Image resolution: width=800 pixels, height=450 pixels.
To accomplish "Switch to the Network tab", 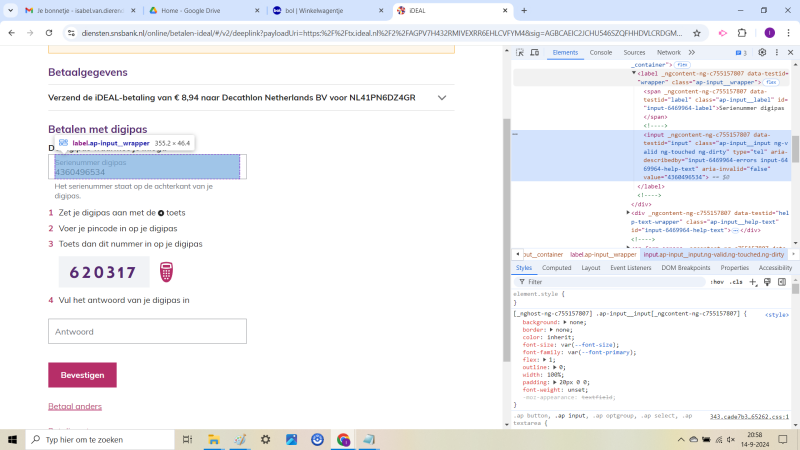I will click(x=668, y=53).
